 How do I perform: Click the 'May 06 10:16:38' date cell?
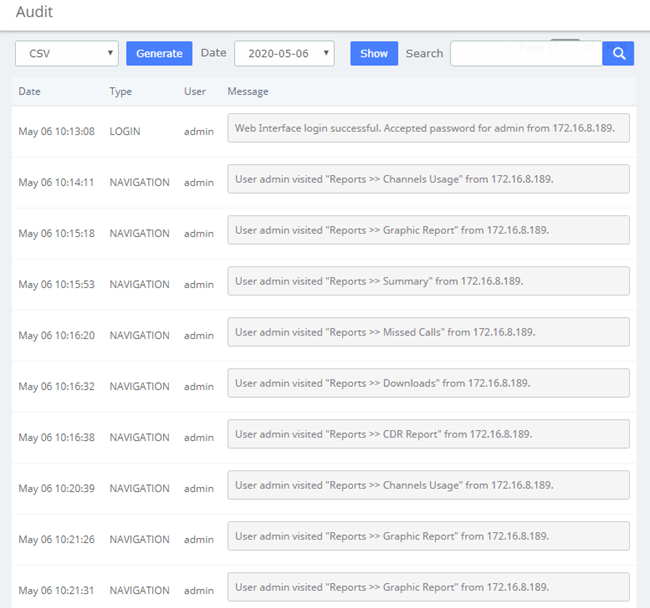point(56,437)
